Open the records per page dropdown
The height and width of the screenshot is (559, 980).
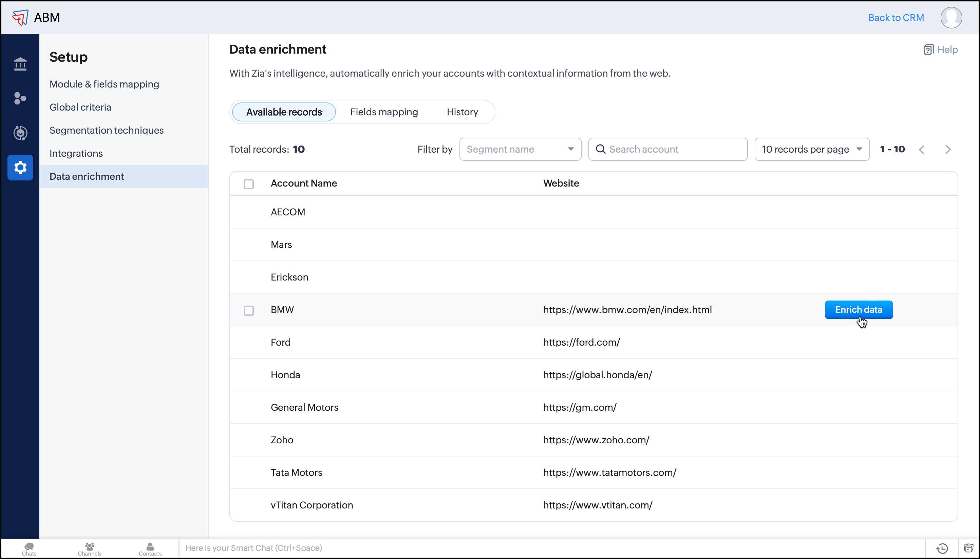811,149
